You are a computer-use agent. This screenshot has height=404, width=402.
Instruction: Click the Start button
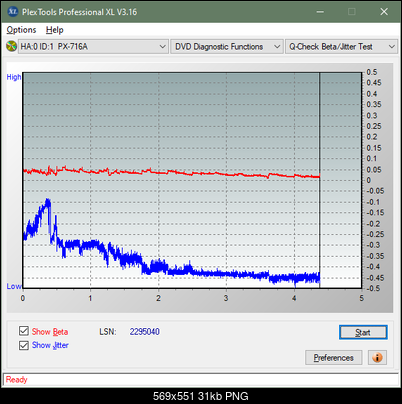click(x=363, y=332)
